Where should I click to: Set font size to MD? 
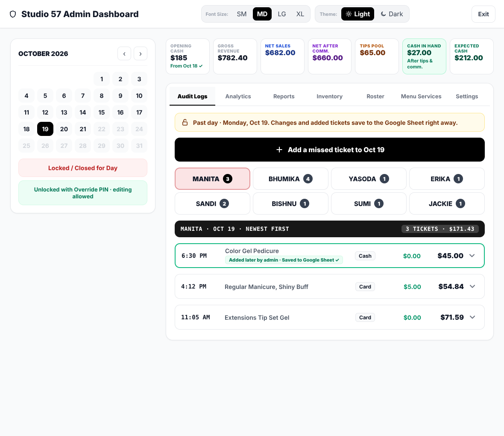pos(262,14)
